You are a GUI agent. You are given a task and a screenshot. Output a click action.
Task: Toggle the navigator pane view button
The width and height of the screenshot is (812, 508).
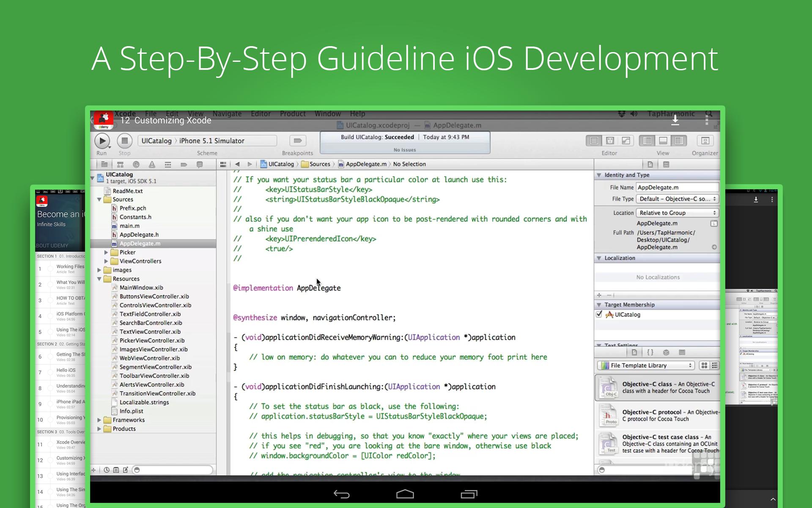(647, 141)
